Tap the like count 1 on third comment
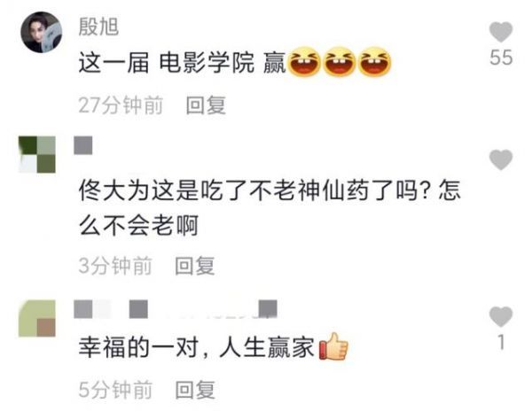Screen dimensions: 532x411 click(501, 342)
